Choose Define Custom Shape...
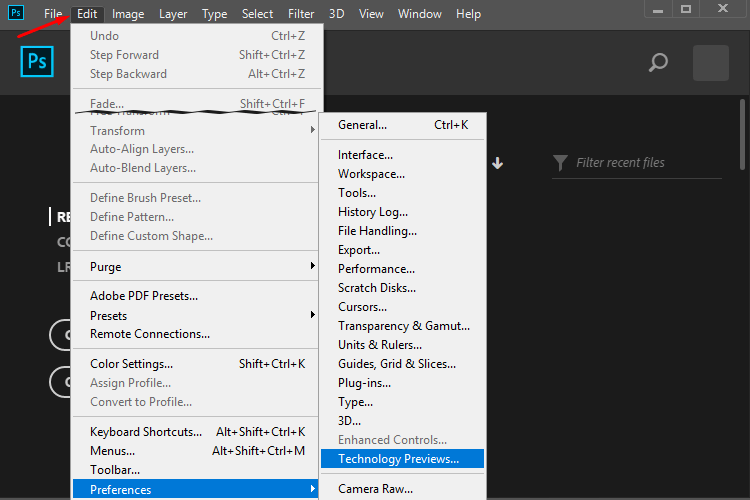The image size is (750, 500). [195, 236]
